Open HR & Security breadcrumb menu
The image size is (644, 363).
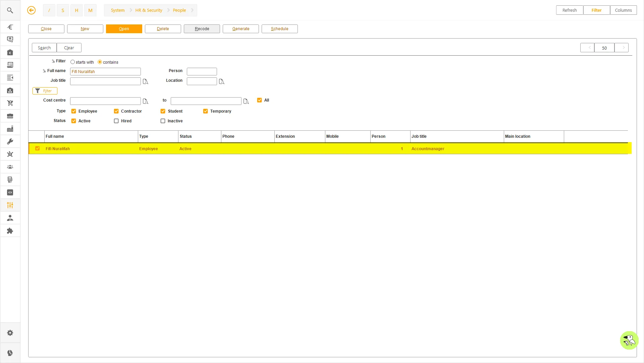(x=149, y=10)
